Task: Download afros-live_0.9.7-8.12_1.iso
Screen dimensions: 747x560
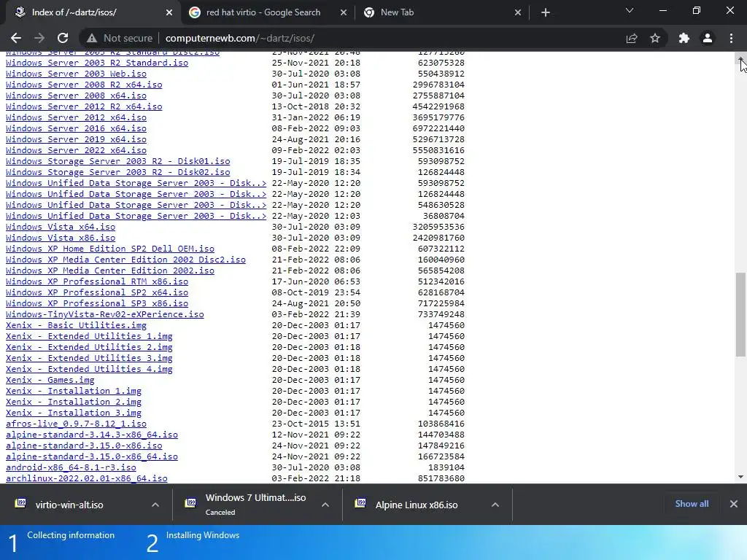Action: pyautogui.click(x=76, y=424)
